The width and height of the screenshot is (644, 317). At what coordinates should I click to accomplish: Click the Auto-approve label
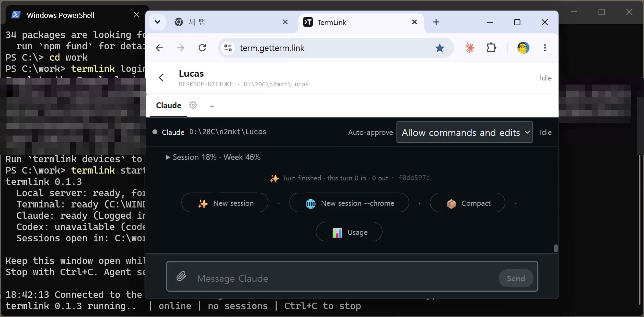(x=370, y=132)
